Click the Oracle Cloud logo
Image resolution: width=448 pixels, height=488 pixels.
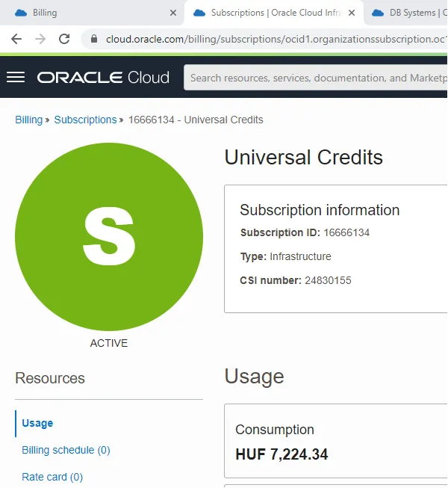coord(103,78)
